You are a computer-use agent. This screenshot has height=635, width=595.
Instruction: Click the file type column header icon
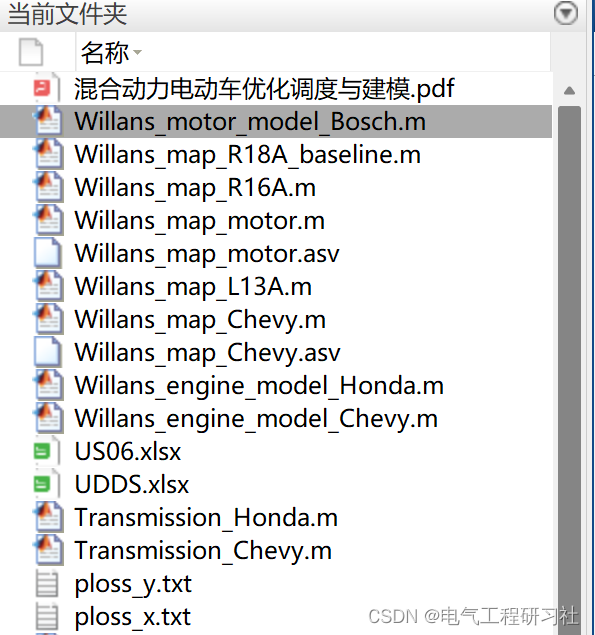pos(31,52)
